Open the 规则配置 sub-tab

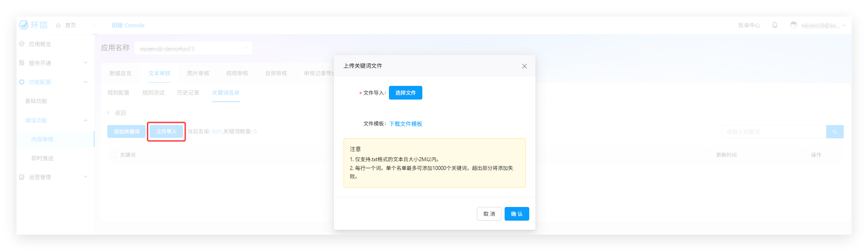[118, 93]
